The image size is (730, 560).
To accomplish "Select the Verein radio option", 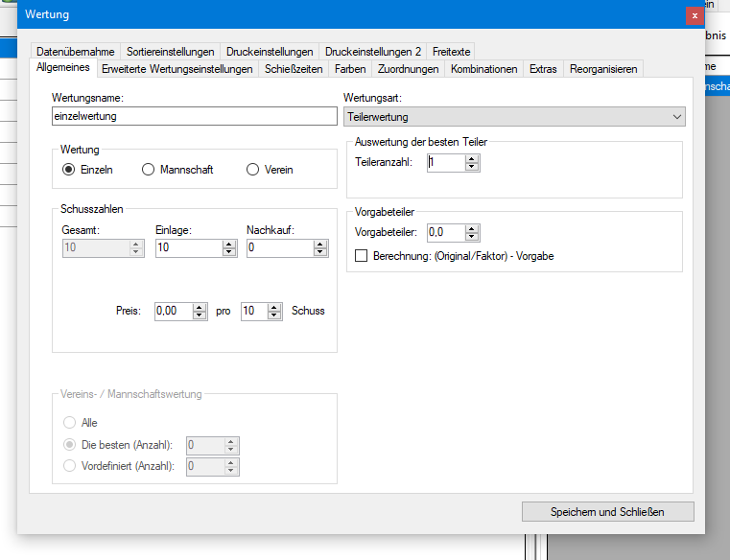I will click(x=253, y=170).
